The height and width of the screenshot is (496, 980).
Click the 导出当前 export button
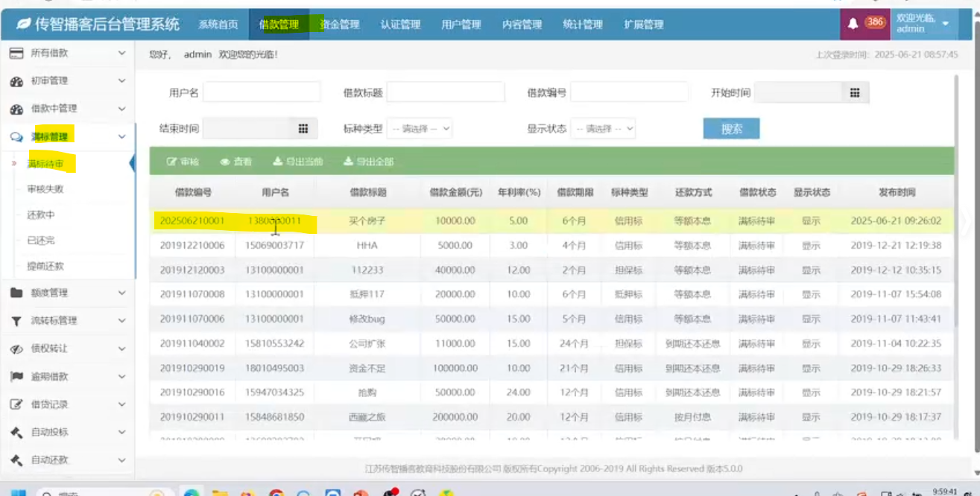(297, 162)
